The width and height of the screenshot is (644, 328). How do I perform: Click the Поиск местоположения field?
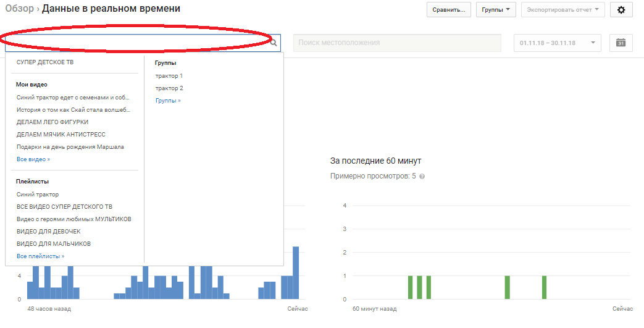coord(396,43)
